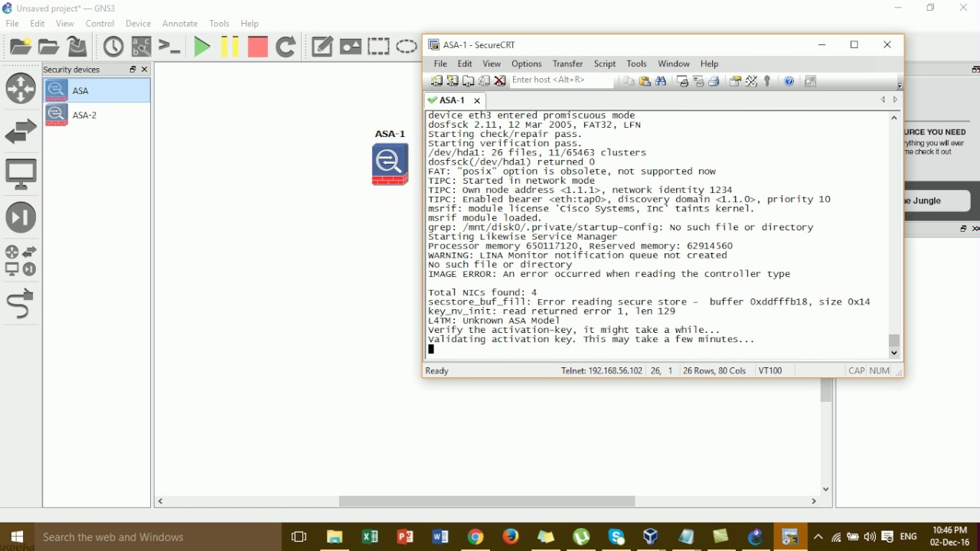Screen dimensions: 980x551
Task: Open GNS3 Tools menu
Action: click(x=219, y=24)
